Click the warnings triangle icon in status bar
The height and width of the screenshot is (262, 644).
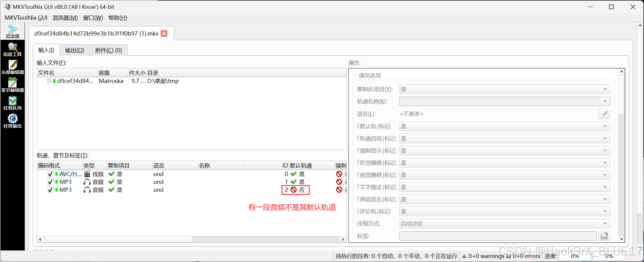click(x=464, y=256)
